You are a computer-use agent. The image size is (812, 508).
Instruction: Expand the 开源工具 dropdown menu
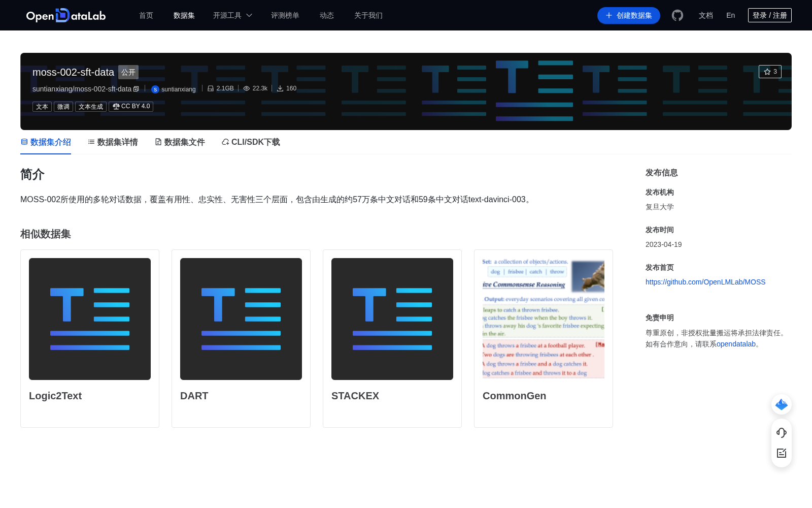(x=232, y=15)
